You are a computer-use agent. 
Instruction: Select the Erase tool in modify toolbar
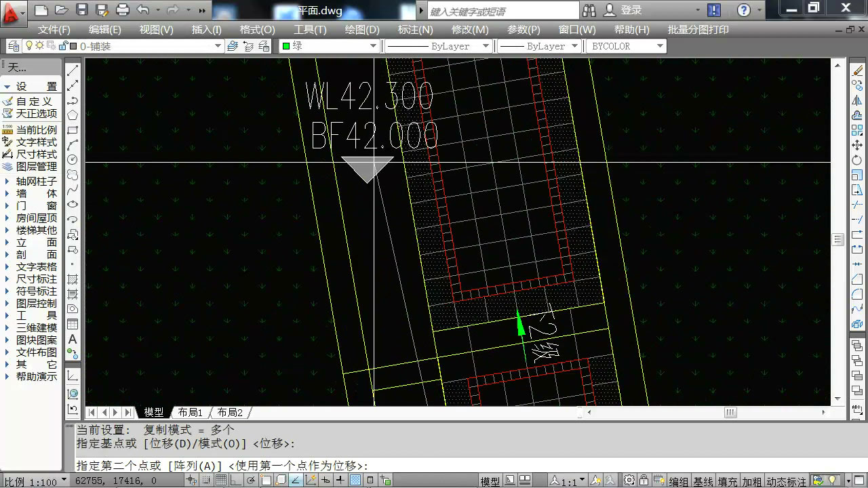tap(857, 70)
